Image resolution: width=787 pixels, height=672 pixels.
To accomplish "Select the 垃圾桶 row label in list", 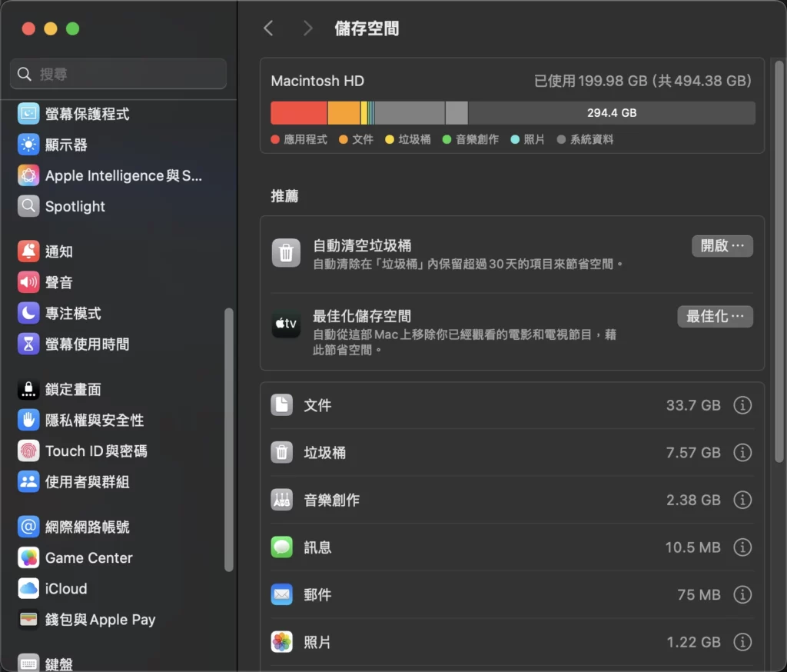I will tap(325, 453).
